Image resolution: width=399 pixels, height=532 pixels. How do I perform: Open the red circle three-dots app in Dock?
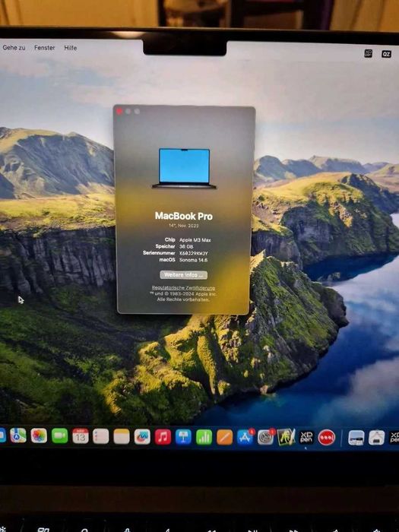327,438
